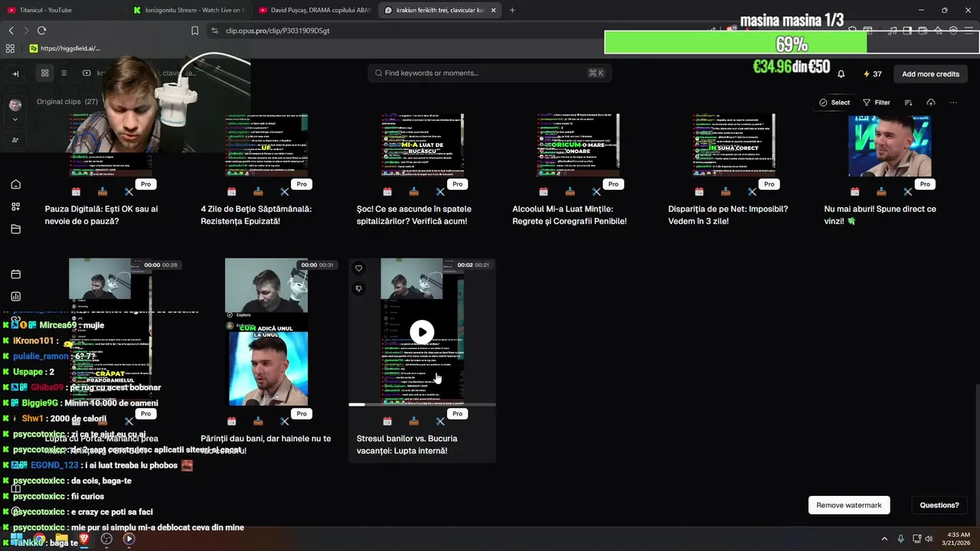Open the Nu mai aburi clip thumbnail
This screenshot has height=551, width=980.
890,145
